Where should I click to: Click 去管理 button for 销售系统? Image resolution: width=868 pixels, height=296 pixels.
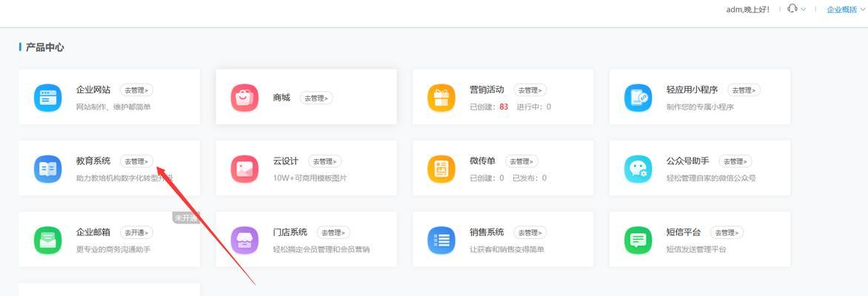tap(530, 232)
